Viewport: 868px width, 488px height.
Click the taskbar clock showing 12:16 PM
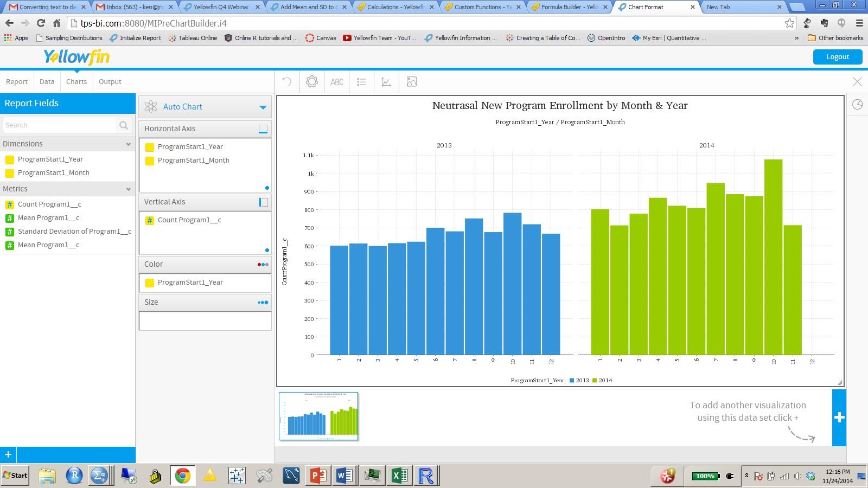pyautogui.click(x=838, y=472)
